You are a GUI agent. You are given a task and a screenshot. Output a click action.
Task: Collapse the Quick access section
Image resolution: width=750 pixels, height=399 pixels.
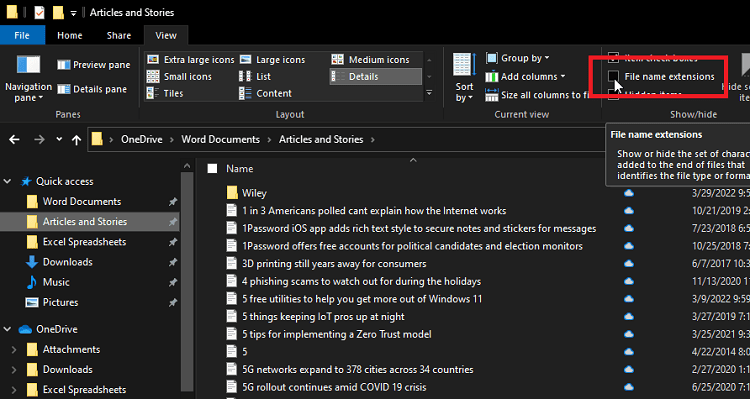(7, 181)
